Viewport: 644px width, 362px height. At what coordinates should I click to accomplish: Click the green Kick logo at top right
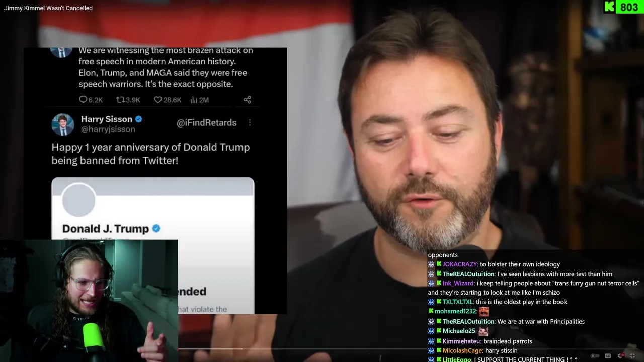(609, 7)
